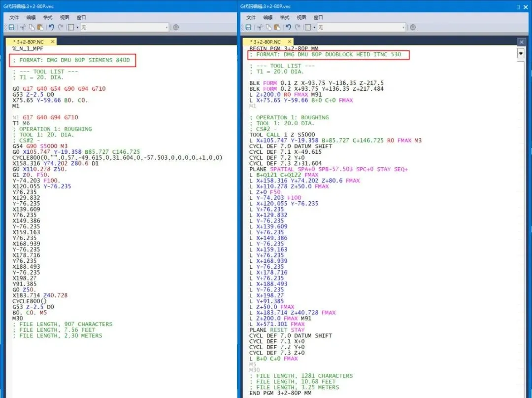Click the long CYCLE800(0,"",0,57,...) line

pos(117,157)
